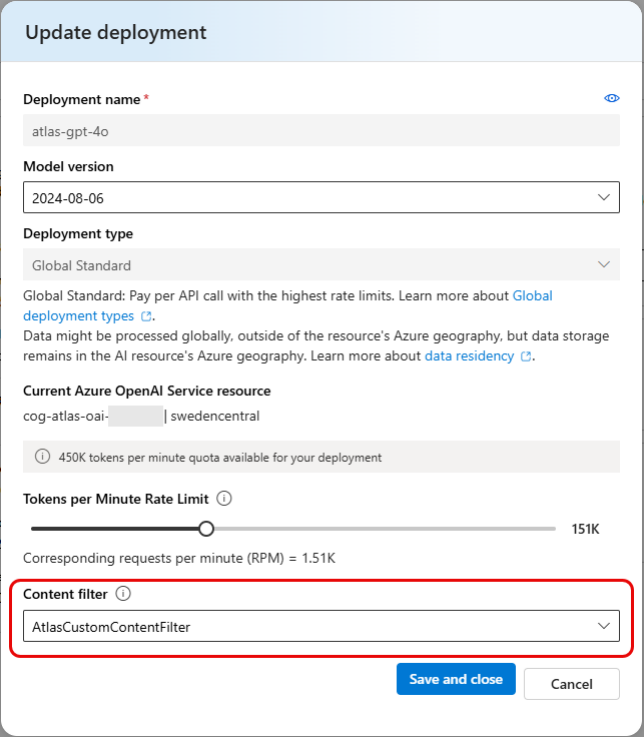The image size is (644, 737).
Task: Click the info icon beside Tokens per Minute Rate Limit
Action: click(x=224, y=498)
